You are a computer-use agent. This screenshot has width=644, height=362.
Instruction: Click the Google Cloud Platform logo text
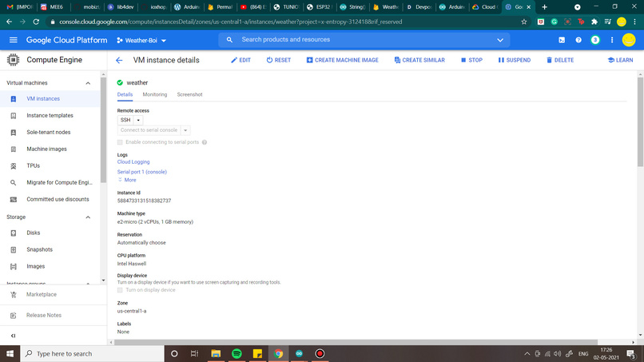(66, 40)
